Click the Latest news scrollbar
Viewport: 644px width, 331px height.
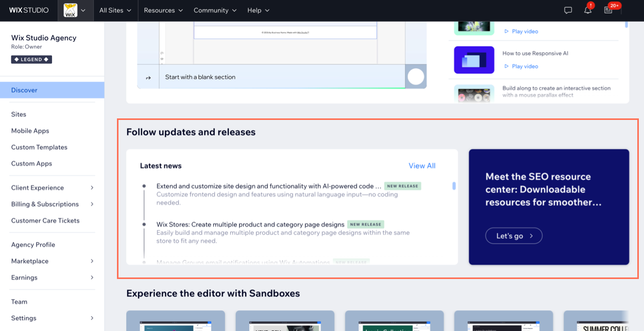pyautogui.click(x=454, y=186)
